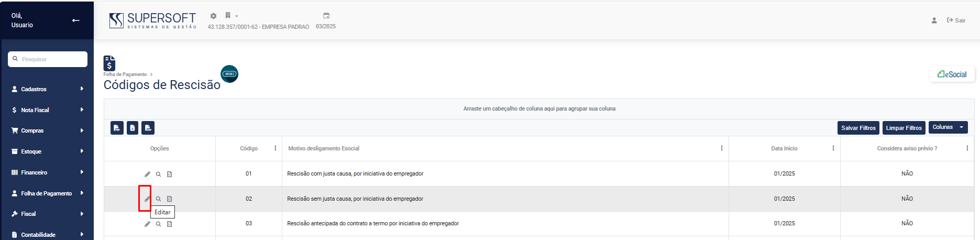Click the magnifier icon in row 01

click(158, 174)
